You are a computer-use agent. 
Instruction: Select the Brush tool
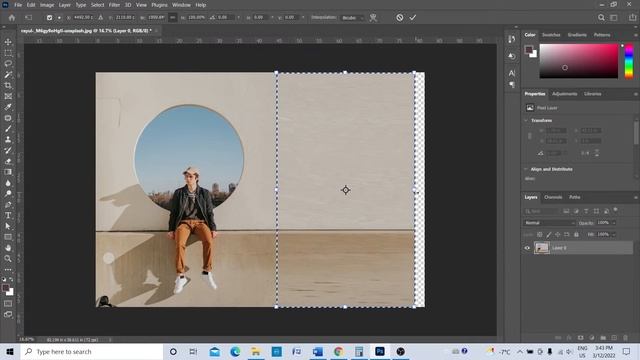pos(8,129)
